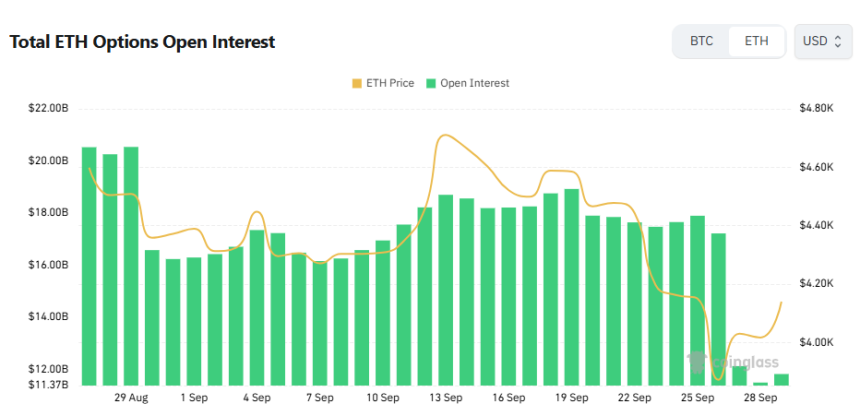Click the Total ETH Options Open Interest title
The image size is (860, 404).
[x=142, y=42]
